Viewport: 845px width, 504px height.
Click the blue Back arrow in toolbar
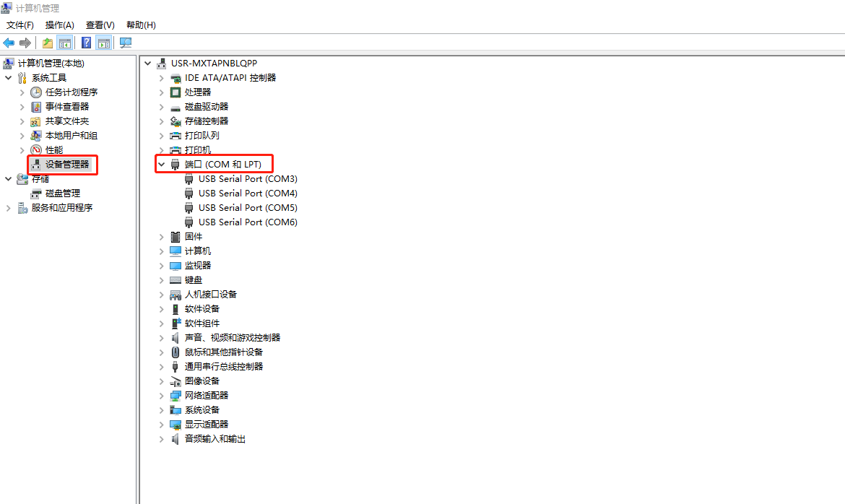pyautogui.click(x=9, y=43)
